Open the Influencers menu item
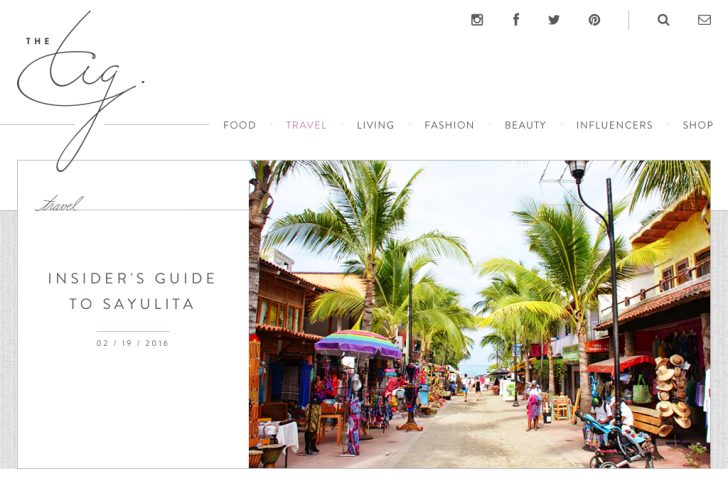Image resolution: width=728 pixels, height=493 pixels. pos(615,125)
